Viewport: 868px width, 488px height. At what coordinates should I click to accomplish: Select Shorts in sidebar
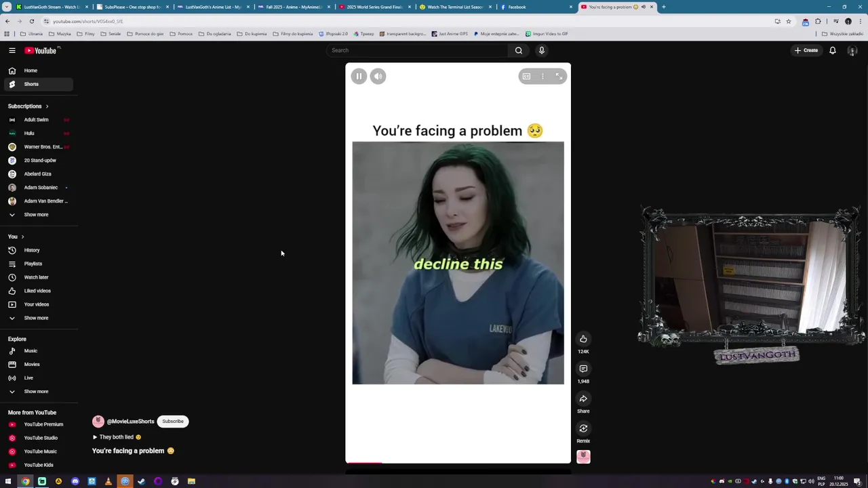pos(39,84)
